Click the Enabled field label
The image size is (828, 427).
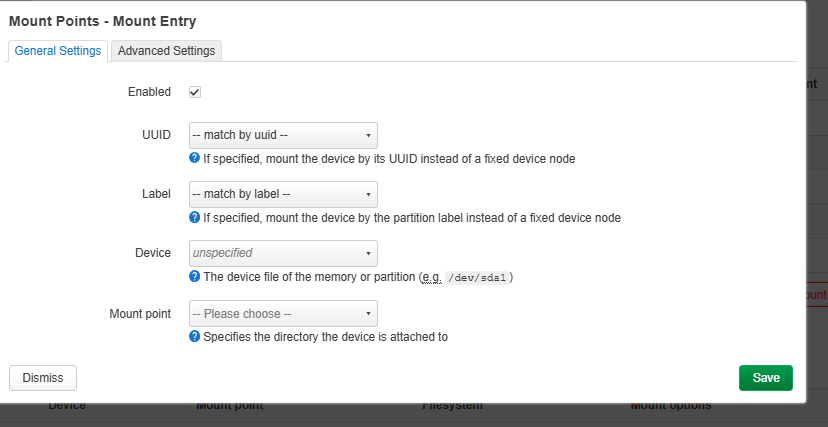tap(149, 92)
